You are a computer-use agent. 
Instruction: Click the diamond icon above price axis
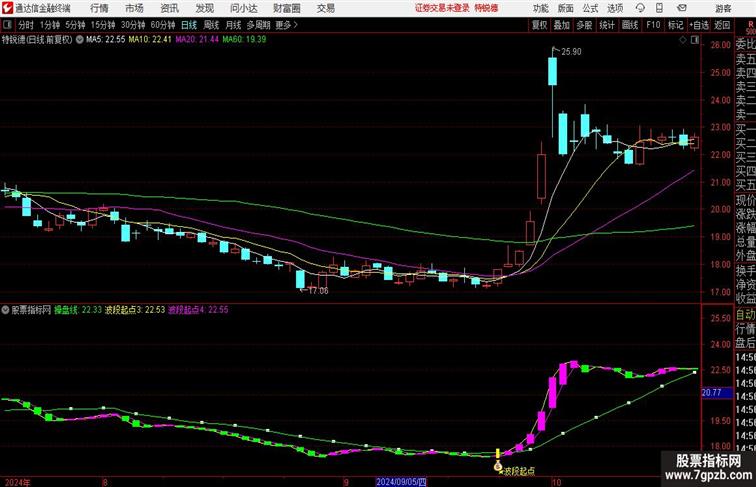coord(683,41)
